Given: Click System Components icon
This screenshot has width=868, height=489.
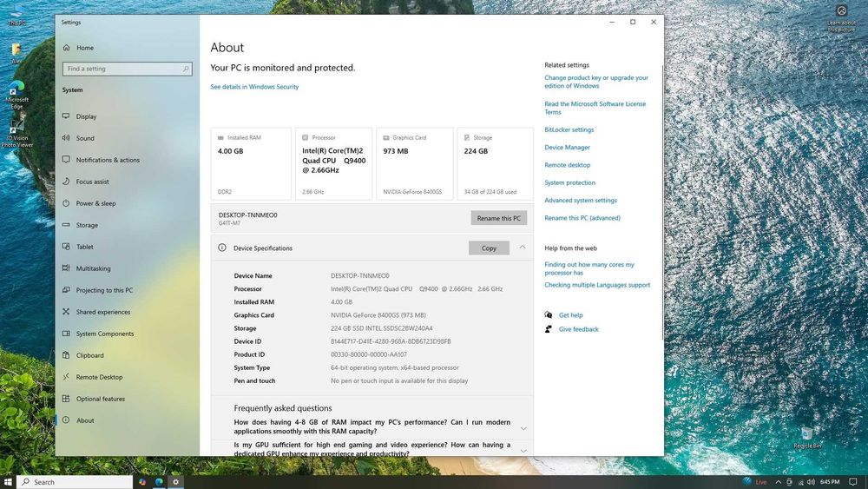Looking at the screenshot, I should (66, 334).
